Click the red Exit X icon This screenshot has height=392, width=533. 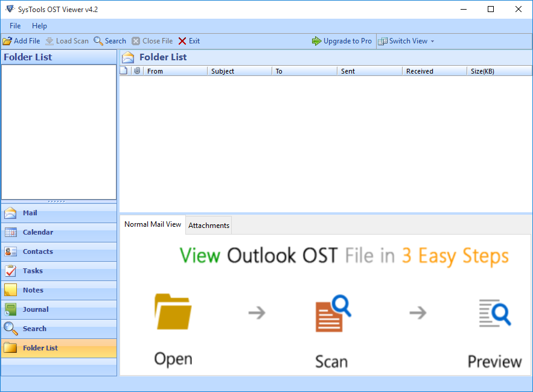click(x=182, y=41)
